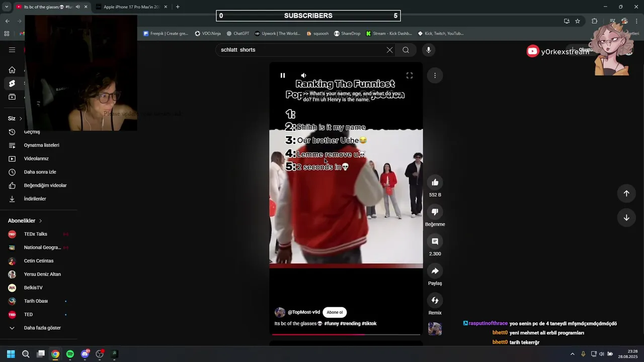644x362 pixels.
Task: Mute the Short's volume
Action: pos(303,75)
